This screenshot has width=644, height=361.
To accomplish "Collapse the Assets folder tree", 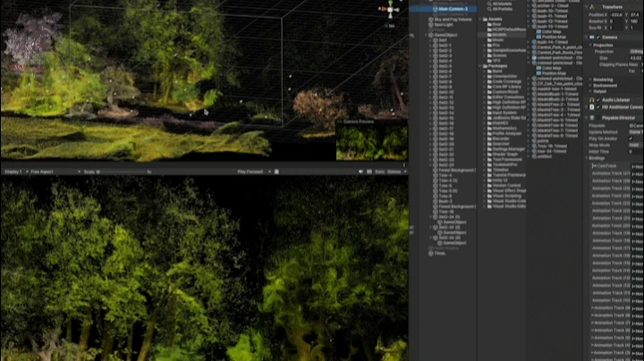I will click(480, 20).
